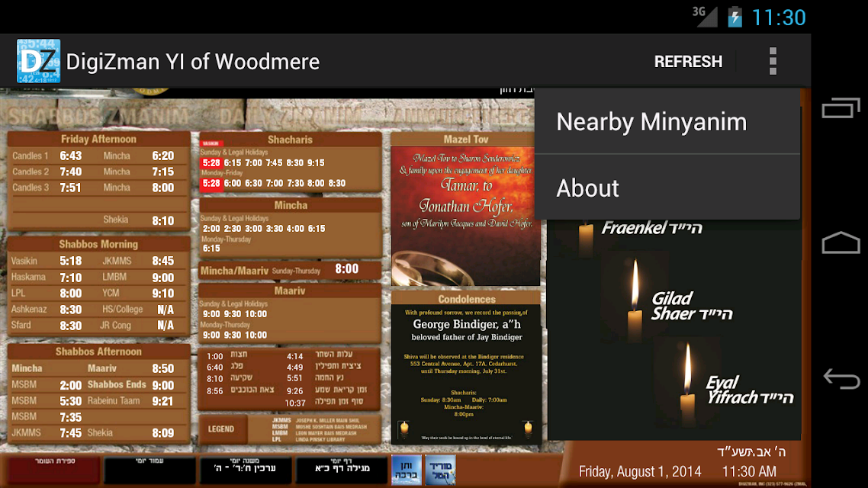This screenshot has height=488, width=868.
Task: Tap the LEGEND box
Action: point(221,429)
